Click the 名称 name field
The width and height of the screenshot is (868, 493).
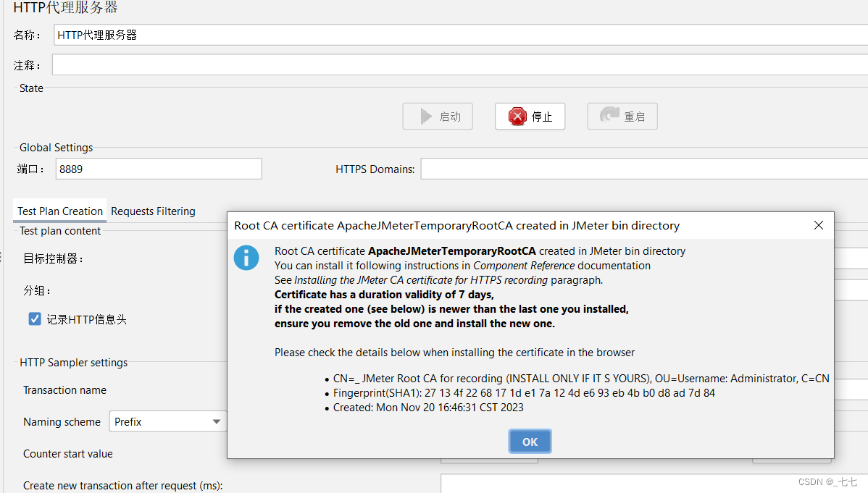pyautogui.click(x=461, y=35)
